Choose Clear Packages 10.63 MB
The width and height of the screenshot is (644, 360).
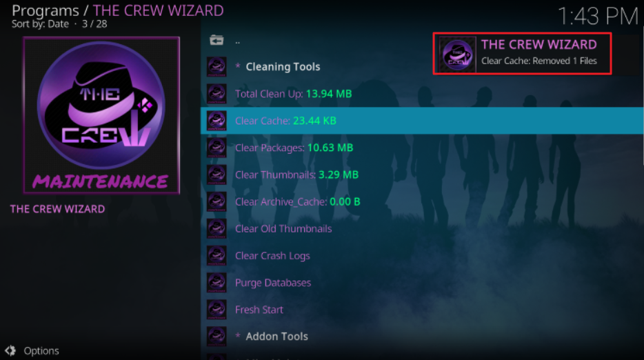pos(422,148)
